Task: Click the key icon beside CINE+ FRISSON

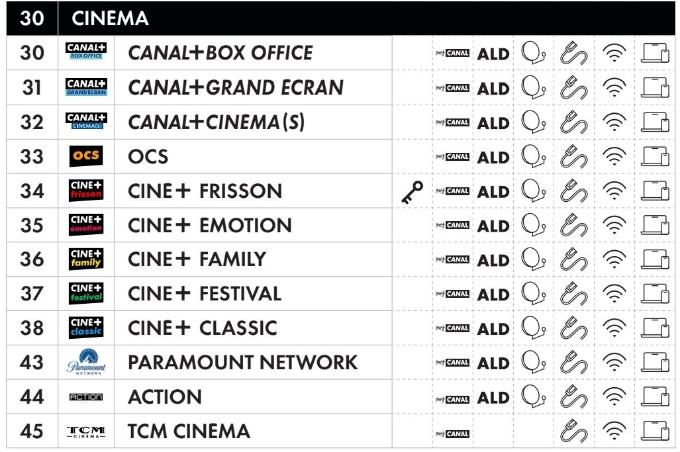Action: tap(412, 192)
